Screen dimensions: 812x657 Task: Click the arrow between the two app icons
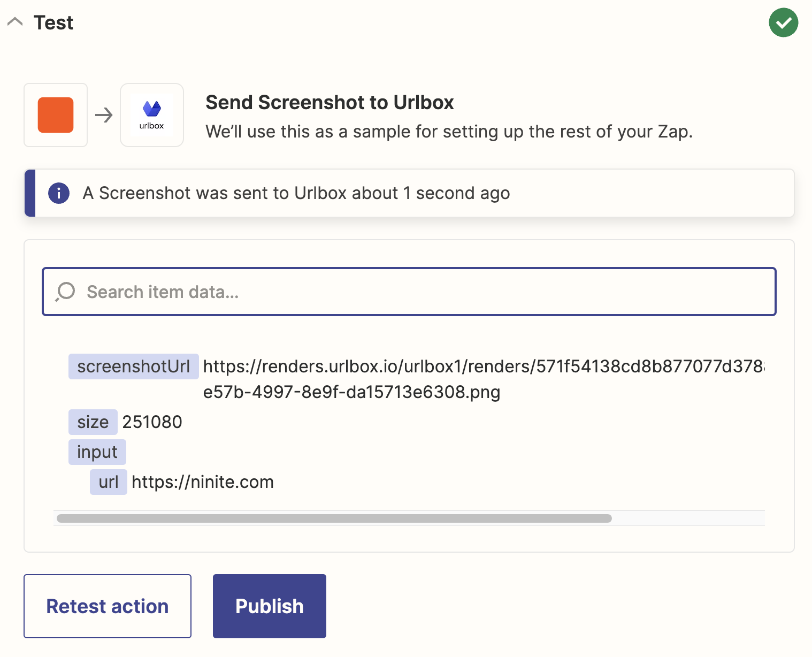[104, 114]
